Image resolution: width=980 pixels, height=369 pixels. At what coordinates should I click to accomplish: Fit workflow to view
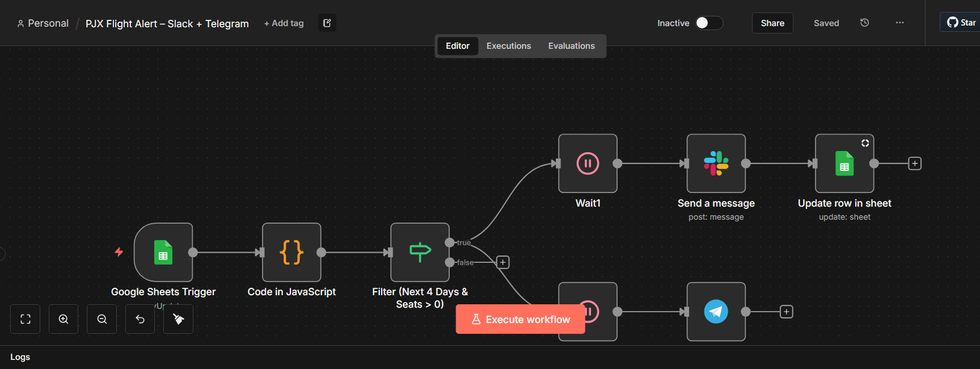tap(26, 319)
